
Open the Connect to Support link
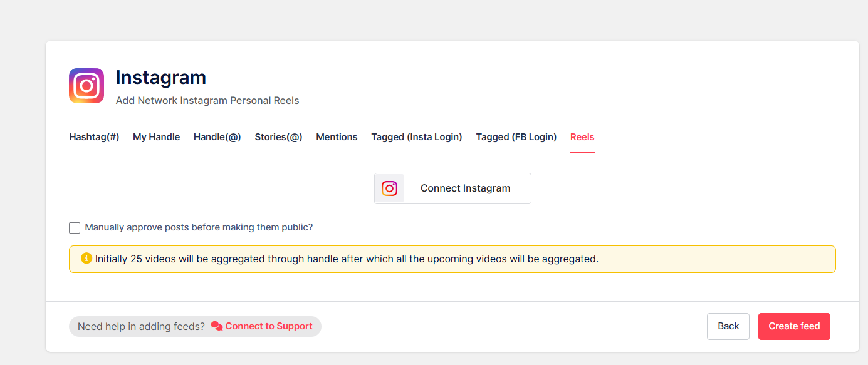269,326
